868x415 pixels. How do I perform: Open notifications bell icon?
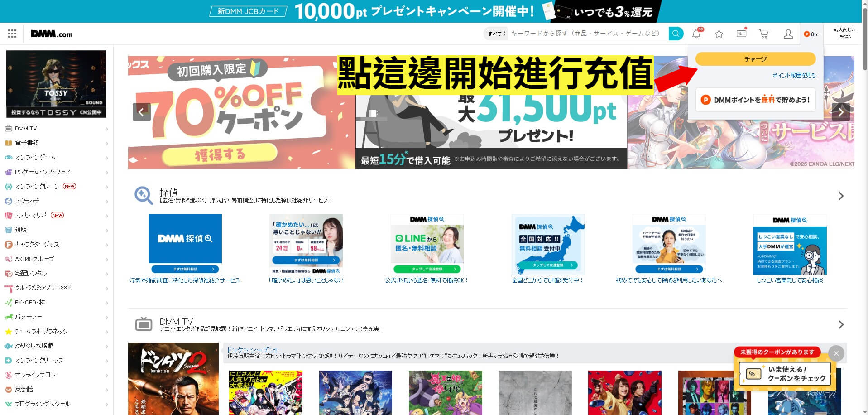[x=696, y=34]
